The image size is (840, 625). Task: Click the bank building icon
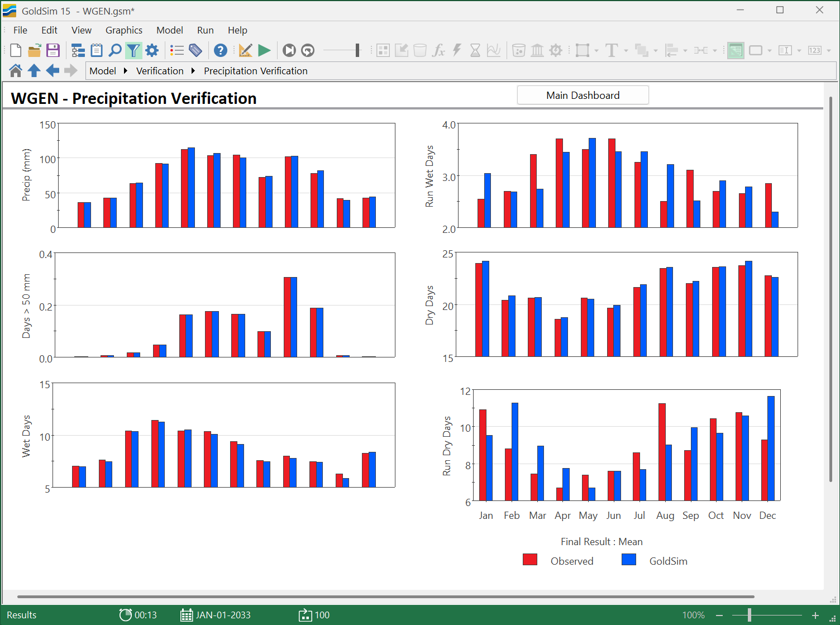(x=537, y=50)
